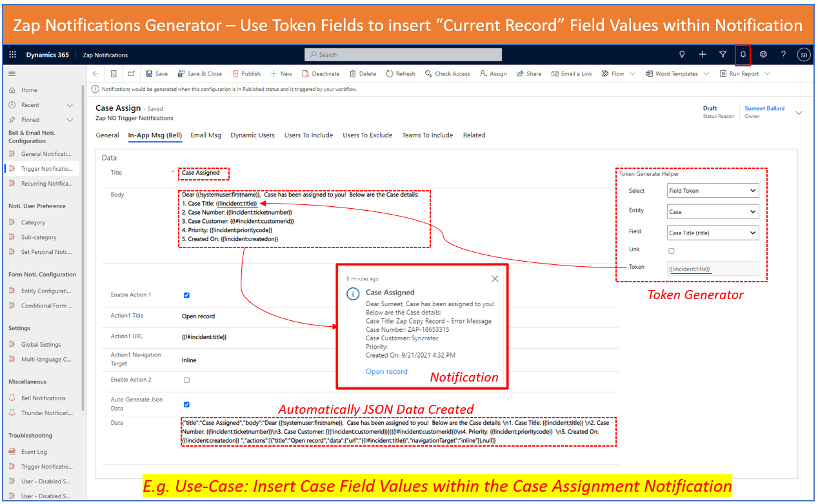The image size is (818, 504).
Task: Click the Token output field
Action: click(713, 269)
